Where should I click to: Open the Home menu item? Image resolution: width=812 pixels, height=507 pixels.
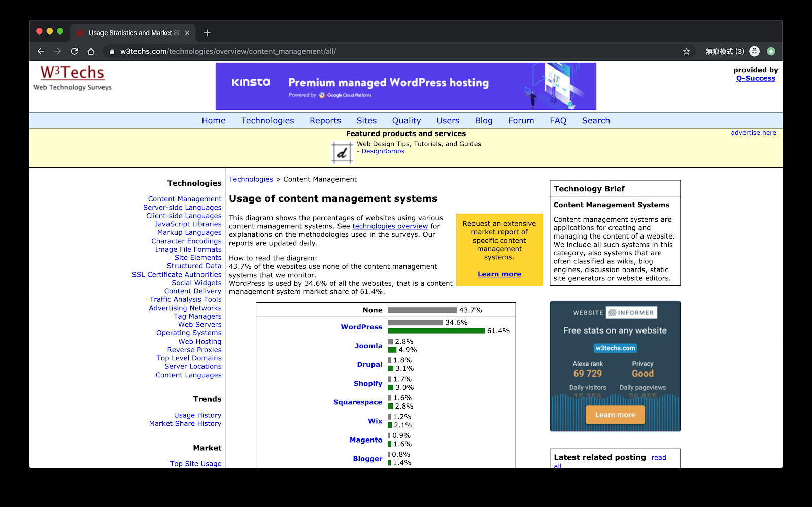(214, 121)
